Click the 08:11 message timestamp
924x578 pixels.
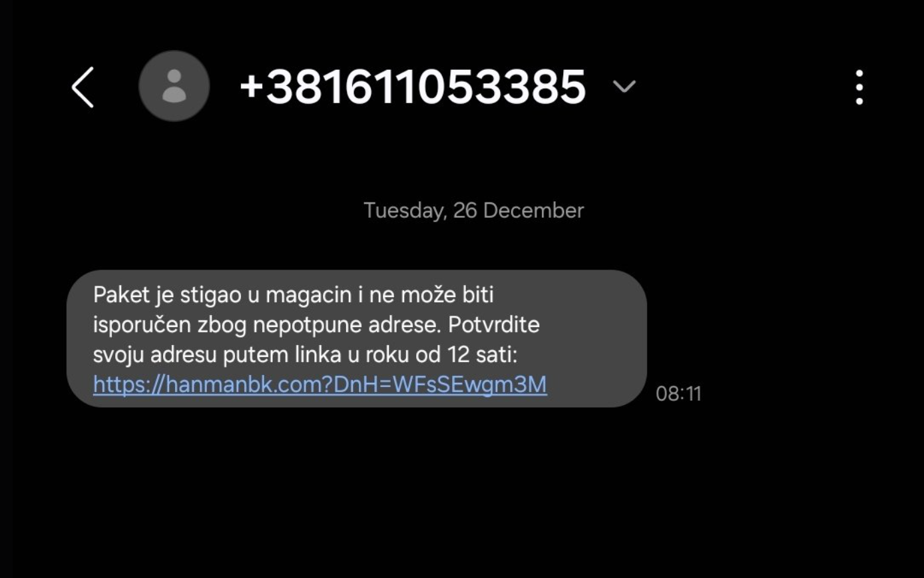678,394
